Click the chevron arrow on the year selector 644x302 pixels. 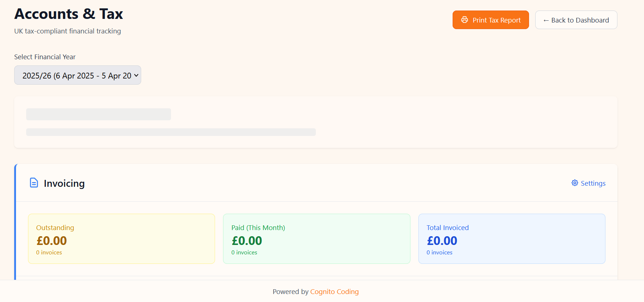click(136, 75)
